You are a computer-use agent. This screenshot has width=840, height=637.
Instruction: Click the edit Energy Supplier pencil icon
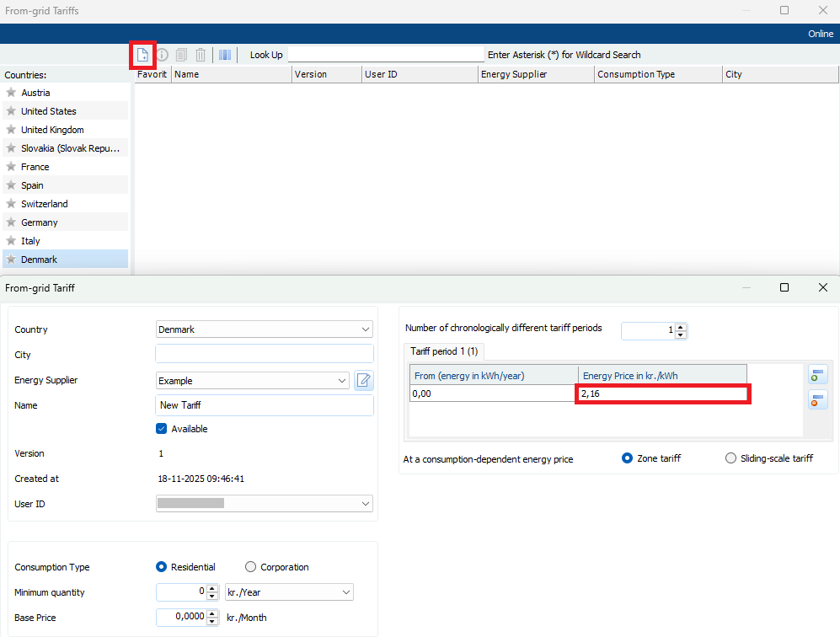[x=363, y=380]
